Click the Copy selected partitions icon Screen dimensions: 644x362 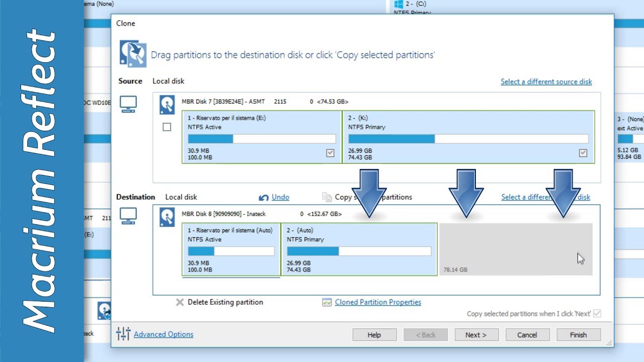[327, 197]
